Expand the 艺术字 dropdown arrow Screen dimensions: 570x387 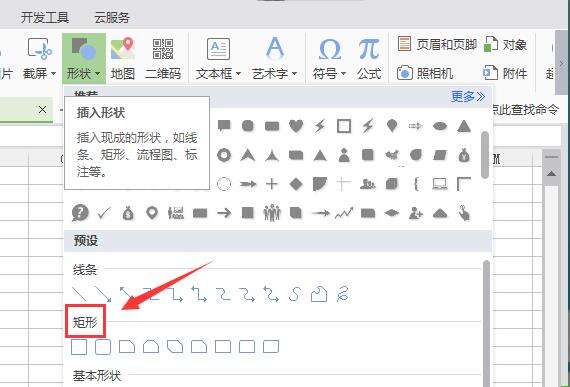click(294, 74)
